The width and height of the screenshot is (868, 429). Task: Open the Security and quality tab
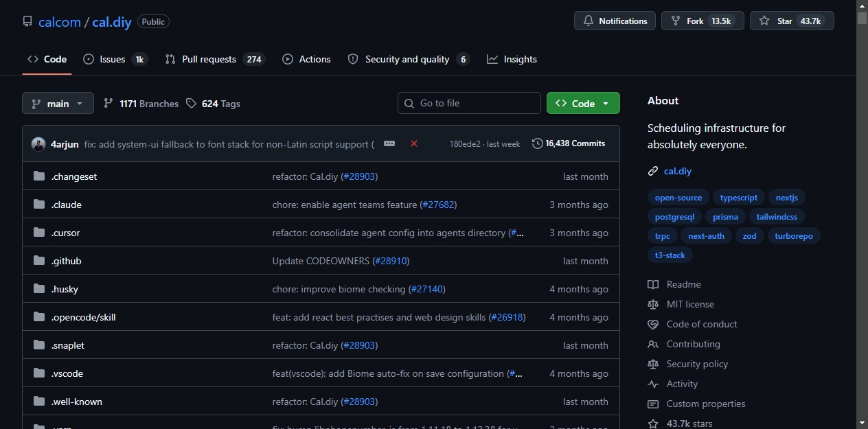pyautogui.click(x=409, y=60)
